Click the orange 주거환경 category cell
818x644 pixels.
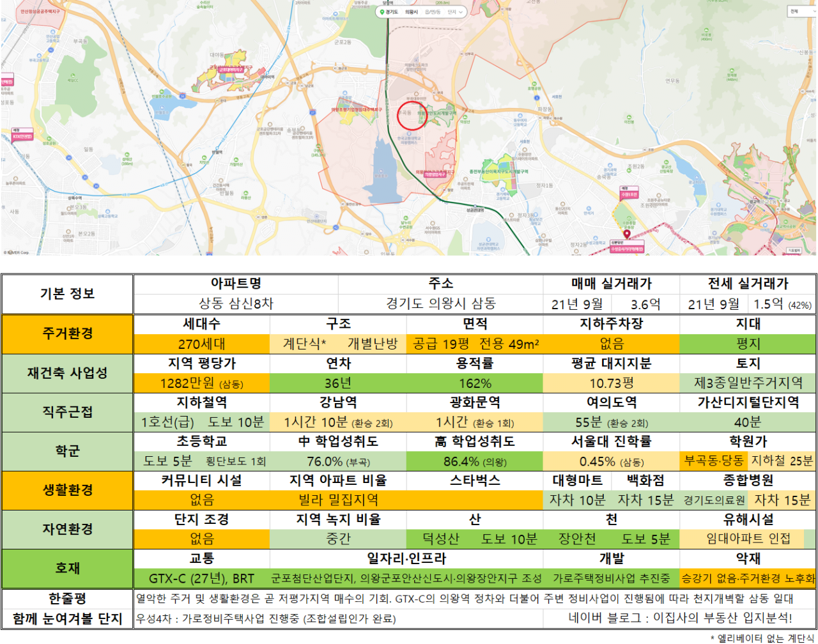tap(67, 333)
